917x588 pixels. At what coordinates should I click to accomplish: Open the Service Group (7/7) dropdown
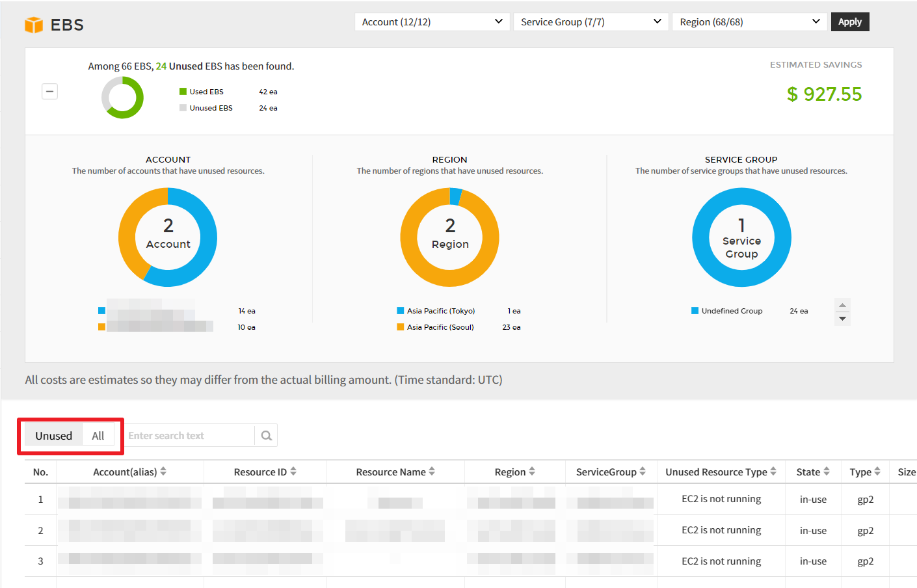click(591, 22)
